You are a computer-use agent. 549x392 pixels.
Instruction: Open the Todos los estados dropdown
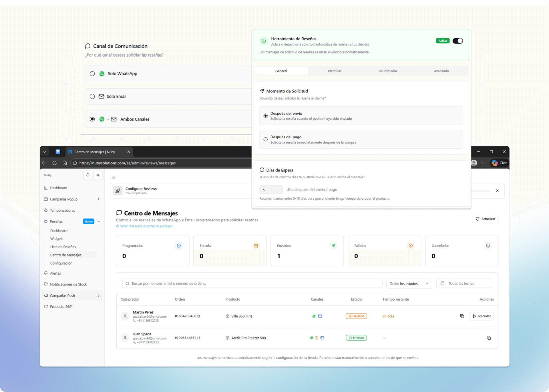(409, 284)
